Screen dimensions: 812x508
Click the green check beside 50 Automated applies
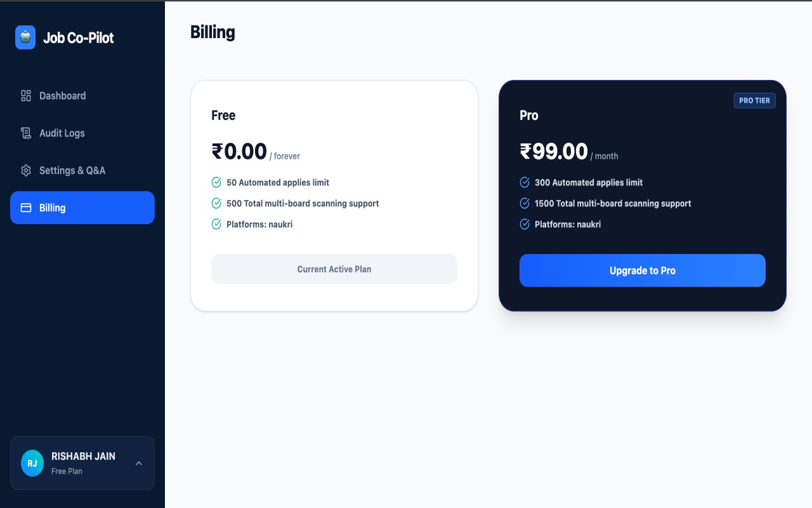tap(216, 182)
